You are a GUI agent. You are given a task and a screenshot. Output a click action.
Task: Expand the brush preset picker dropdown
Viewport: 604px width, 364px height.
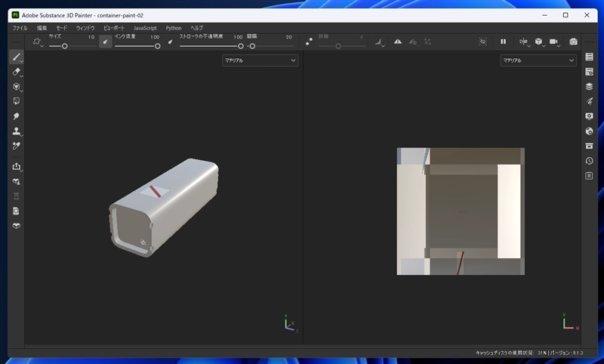tap(37, 42)
